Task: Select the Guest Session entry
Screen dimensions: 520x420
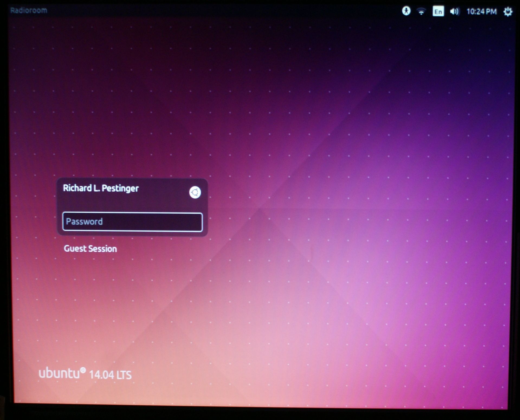Action: [90, 249]
